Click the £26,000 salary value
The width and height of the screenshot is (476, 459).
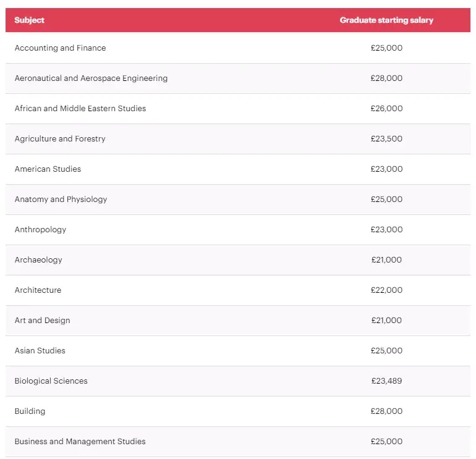386,108
